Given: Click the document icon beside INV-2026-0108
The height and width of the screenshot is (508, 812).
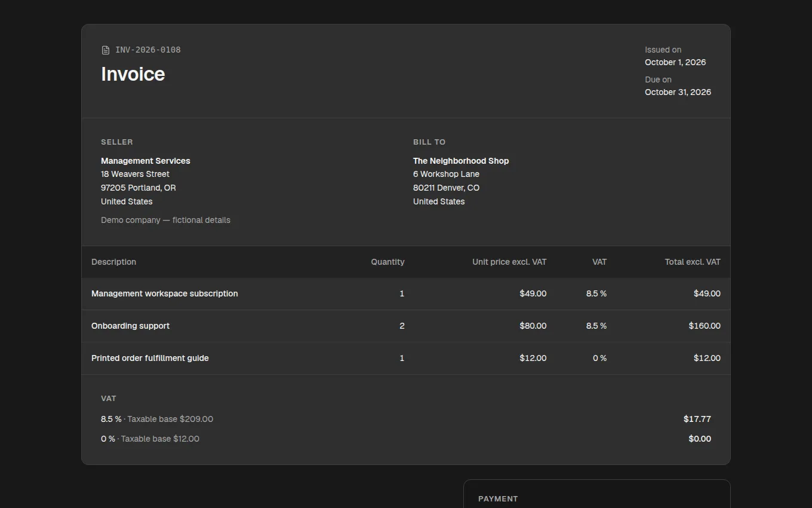Looking at the screenshot, I should click(x=106, y=50).
